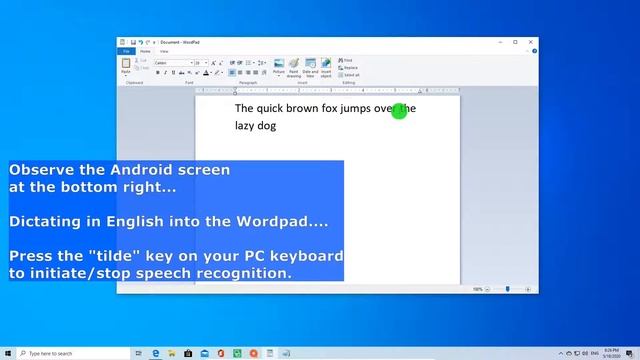Start a bulleted list
Screen dimensions: 640x360
click(248, 63)
